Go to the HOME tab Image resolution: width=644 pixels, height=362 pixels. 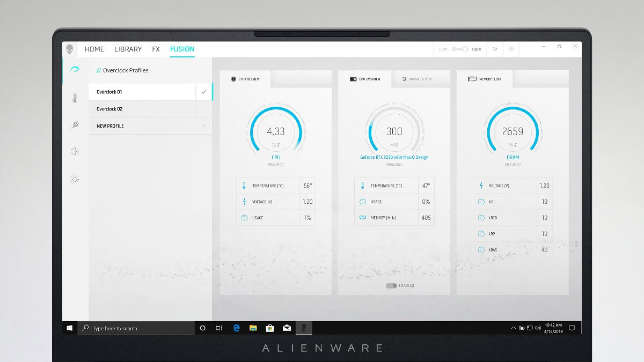click(x=94, y=49)
